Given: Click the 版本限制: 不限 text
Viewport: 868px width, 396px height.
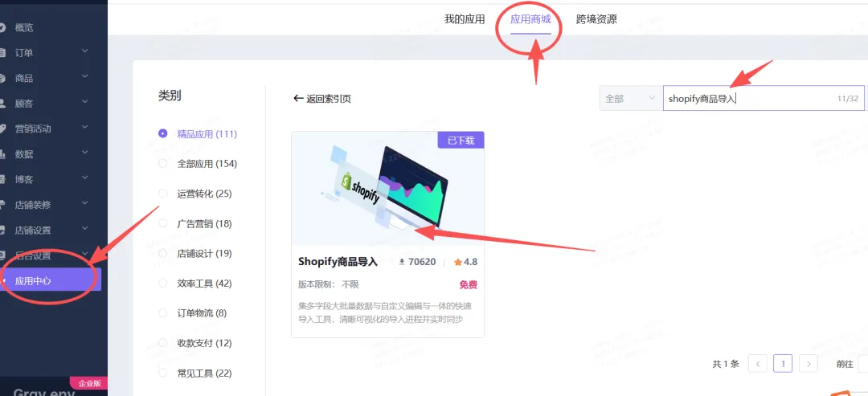Looking at the screenshot, I should pyautogui.click(x=328, y=285).
